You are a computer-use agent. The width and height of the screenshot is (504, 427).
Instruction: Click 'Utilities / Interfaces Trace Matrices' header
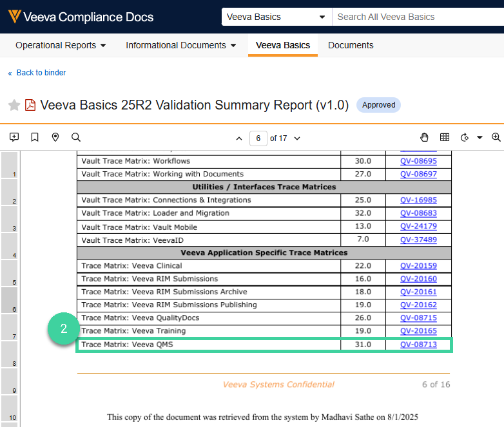point(264,187)
